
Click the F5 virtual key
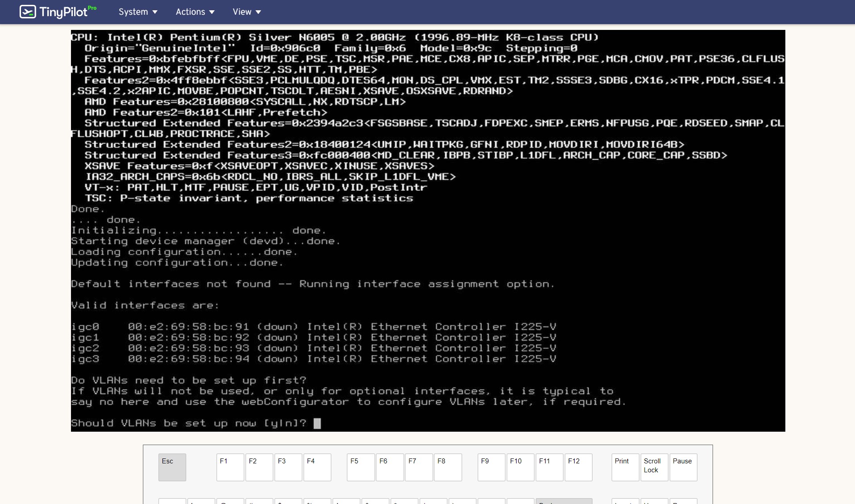pyautogui.click(x=361, y=467)
